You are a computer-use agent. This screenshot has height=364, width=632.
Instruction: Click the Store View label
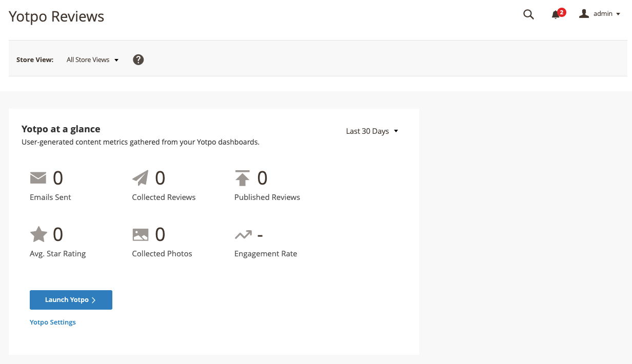(35, 59)
